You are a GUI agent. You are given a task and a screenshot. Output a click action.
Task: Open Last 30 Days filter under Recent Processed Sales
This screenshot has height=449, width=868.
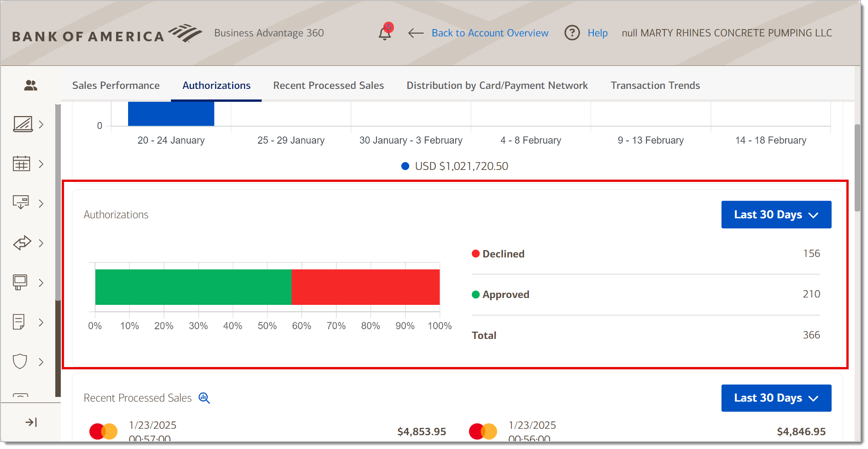point(776,398)
